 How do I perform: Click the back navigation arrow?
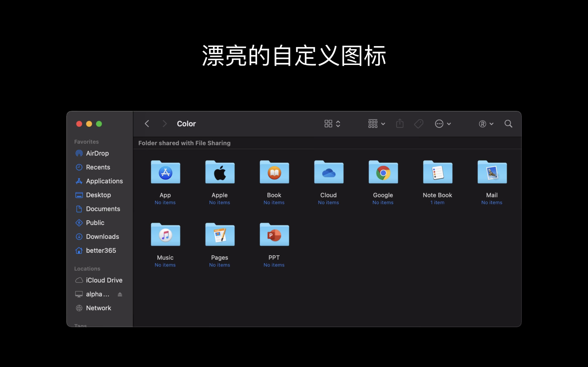[x=147, y=124]
